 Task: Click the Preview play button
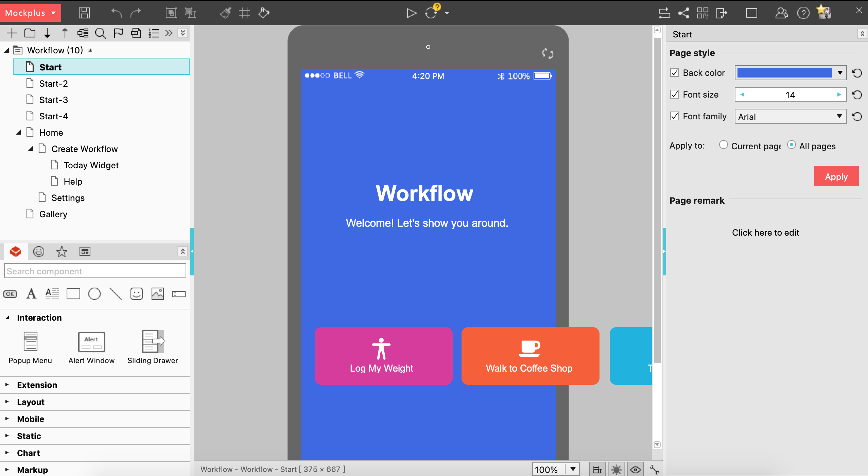(x=411, y=13)
